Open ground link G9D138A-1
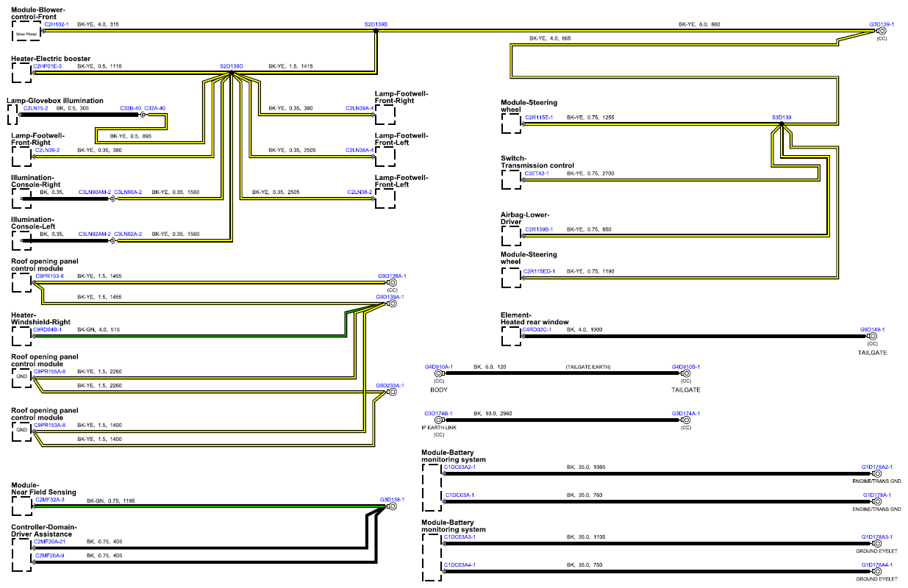 [x=392, y=276]
